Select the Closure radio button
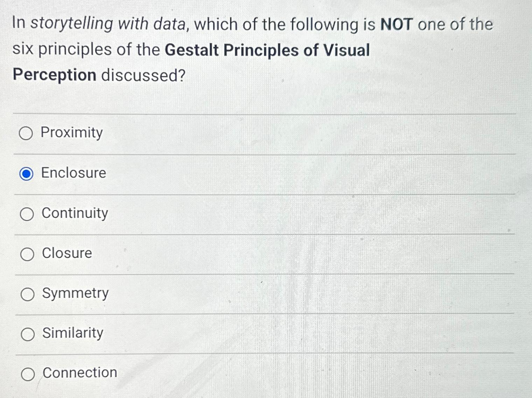Viewport: 532px width, 398px height. (x=27, y=254)
